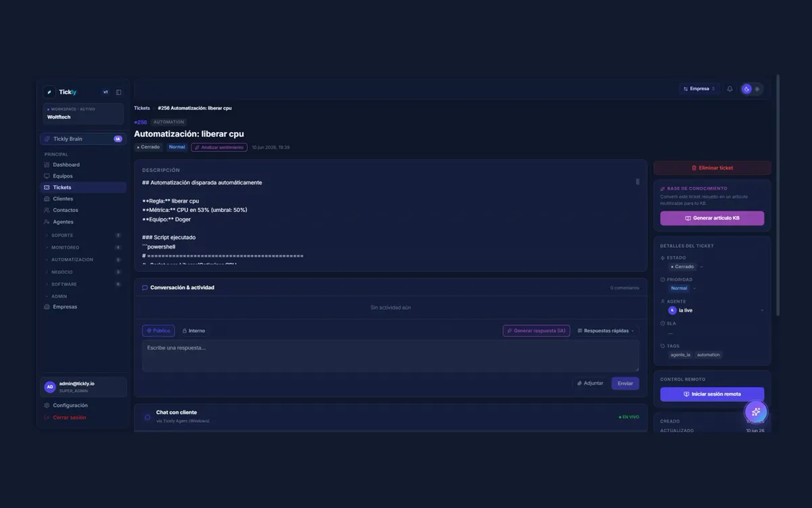Image resolution: width=812 pixels, height=508 pixels.
Task: Open Equipos page in sidebar
Action: 83,176
